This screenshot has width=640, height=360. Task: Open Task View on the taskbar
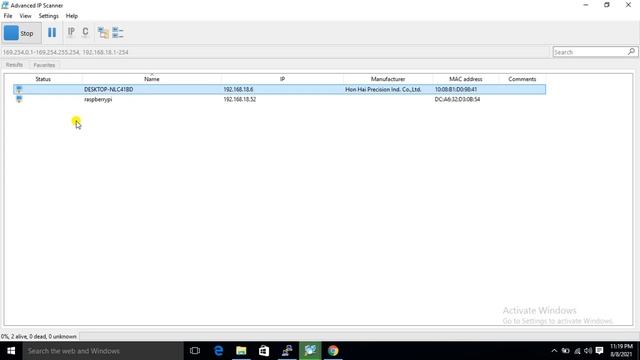point(195,351)
